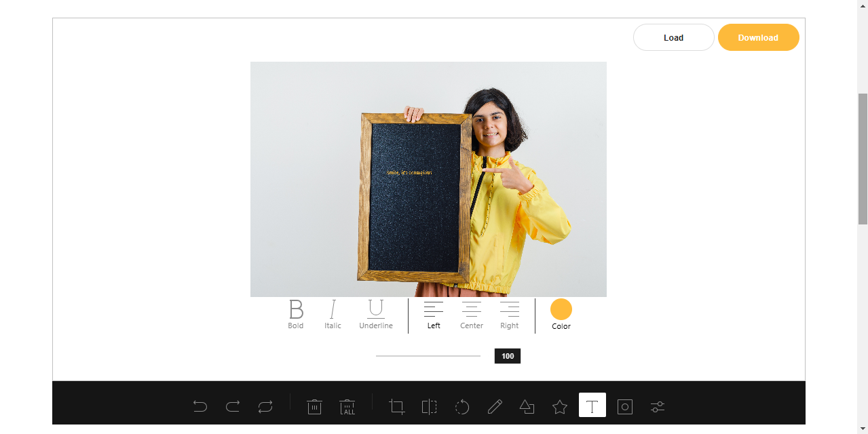Click the text size value field 100
The width and height of the screenshot is (868, 434).
point(508,356)
